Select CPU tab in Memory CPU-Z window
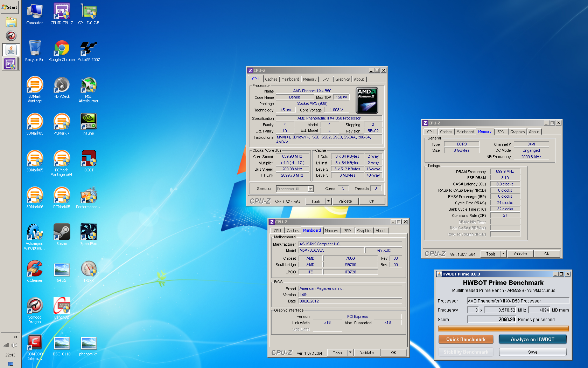 pos(430,132)
